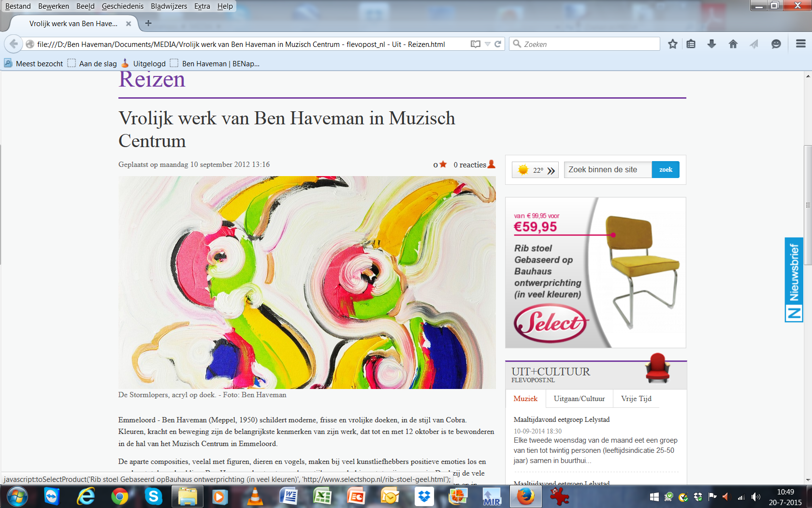Switch to Firefox taskbar button
The height and width of the screenshot is (508, 812).
pyautogui.click(x=525, y=496)
